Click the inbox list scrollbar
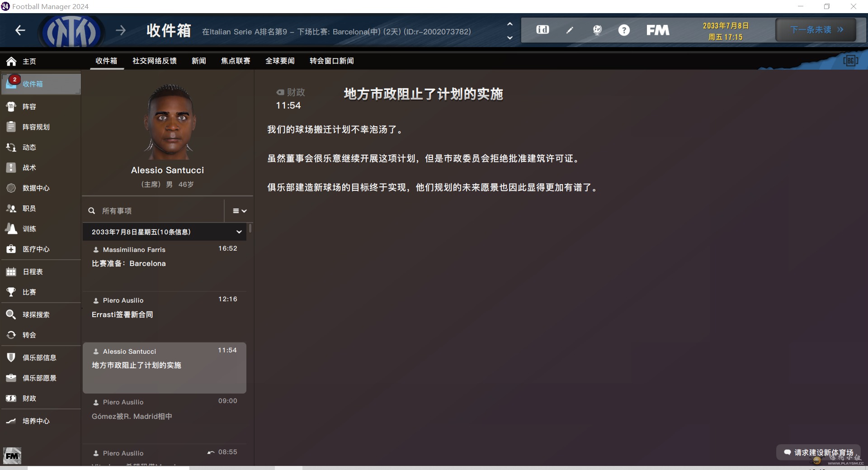 tap(250, 228)
